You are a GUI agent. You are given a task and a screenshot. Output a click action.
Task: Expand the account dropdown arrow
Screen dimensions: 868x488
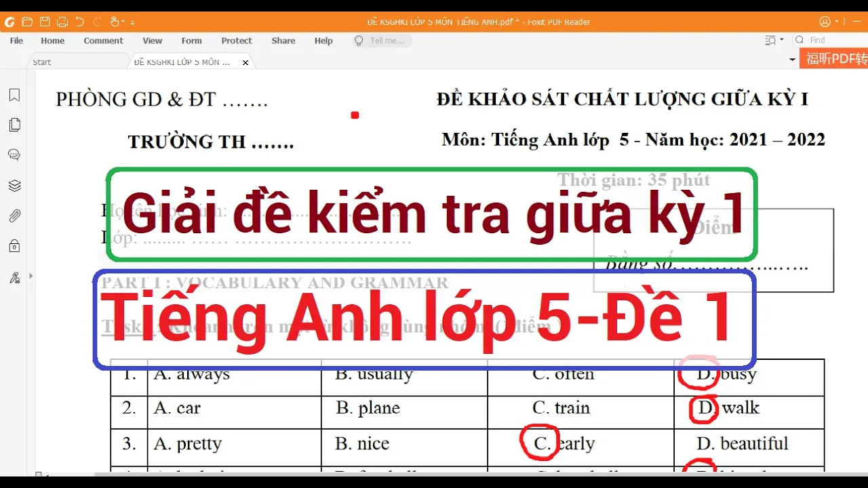[x=837, y=22]
